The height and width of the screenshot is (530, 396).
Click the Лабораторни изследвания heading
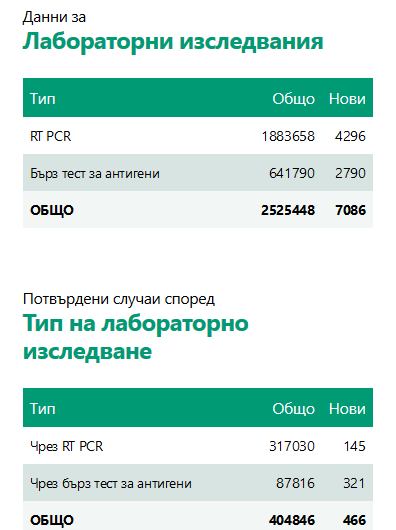(x=173, y=42)
